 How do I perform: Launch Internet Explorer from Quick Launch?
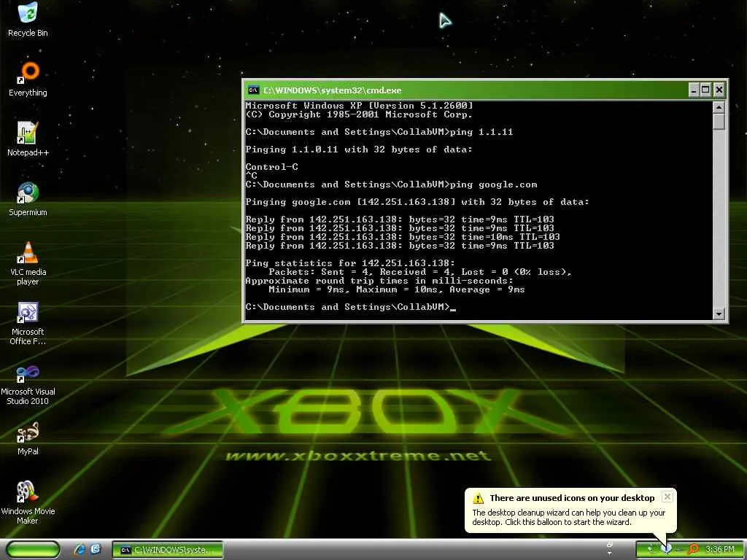coord(80,549)
